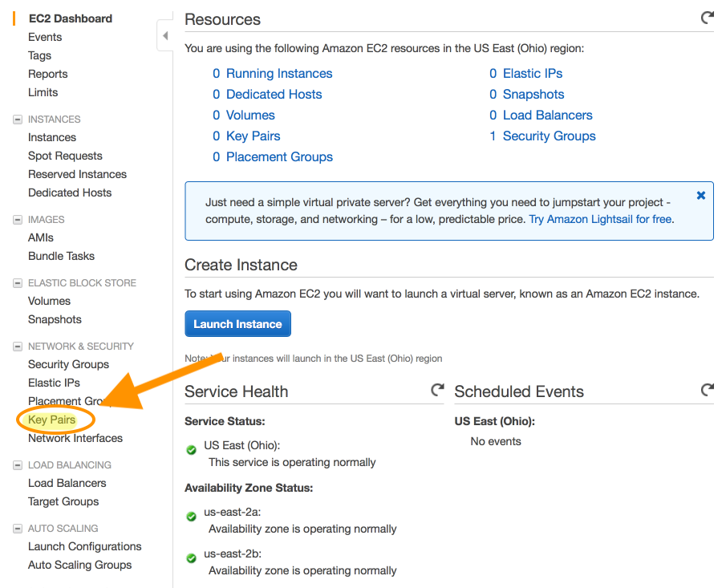
Task: Open EC2 Dashboard in sidebar
Action: (x=71, y=18)
